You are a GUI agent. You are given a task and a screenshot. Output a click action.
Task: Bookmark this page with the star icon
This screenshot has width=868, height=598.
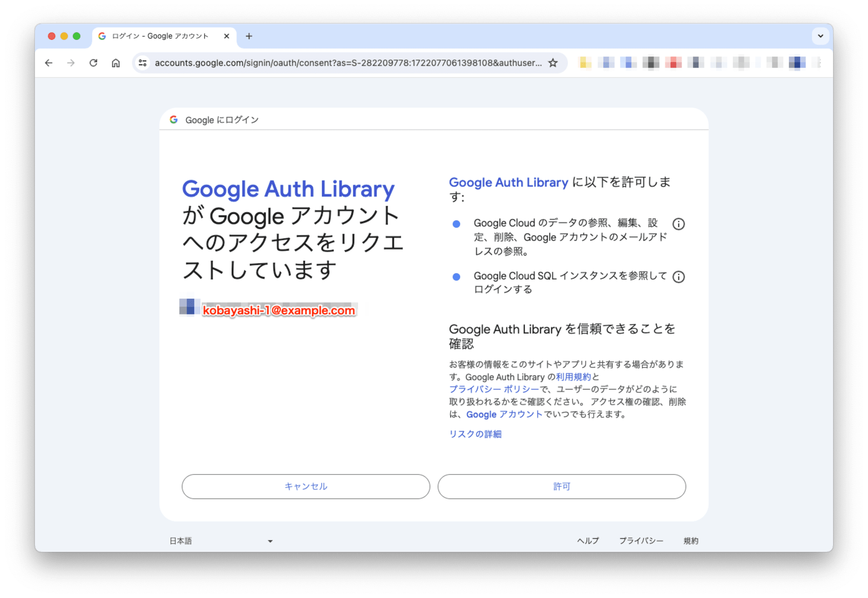click(x=553, y=63)
